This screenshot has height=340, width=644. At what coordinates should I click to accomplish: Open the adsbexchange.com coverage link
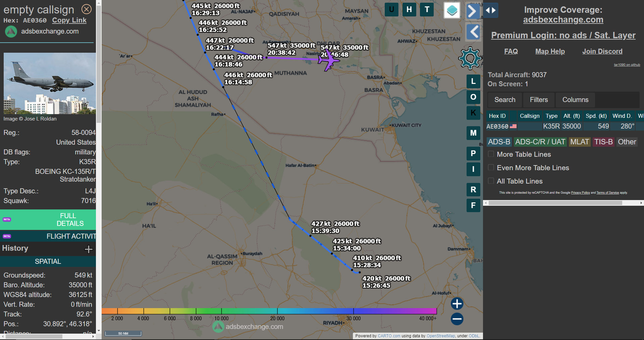click(x=563, y=20)
